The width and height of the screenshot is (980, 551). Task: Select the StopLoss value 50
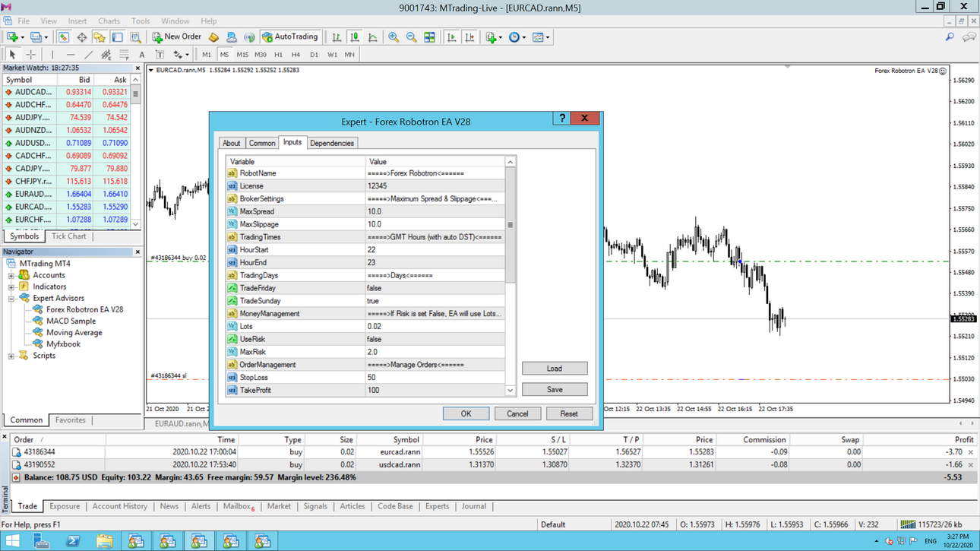[435, 377]
